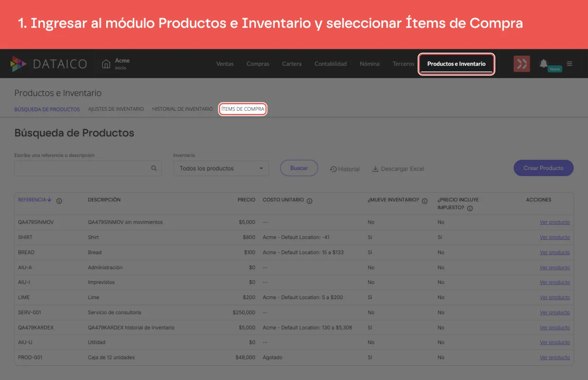This screenshot has width=588, height=380.
Task: Switch to Ajustes de Inventario tab
Action: point(116,109)
